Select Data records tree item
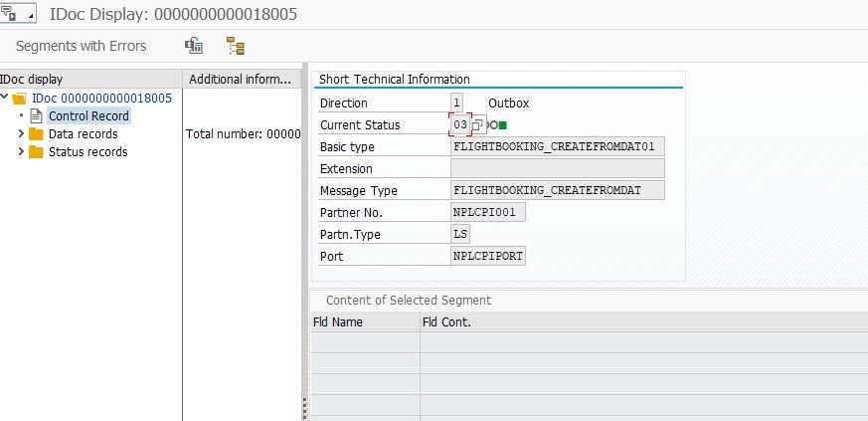Viewport: 868px width, 421px height. pos(84,134)
